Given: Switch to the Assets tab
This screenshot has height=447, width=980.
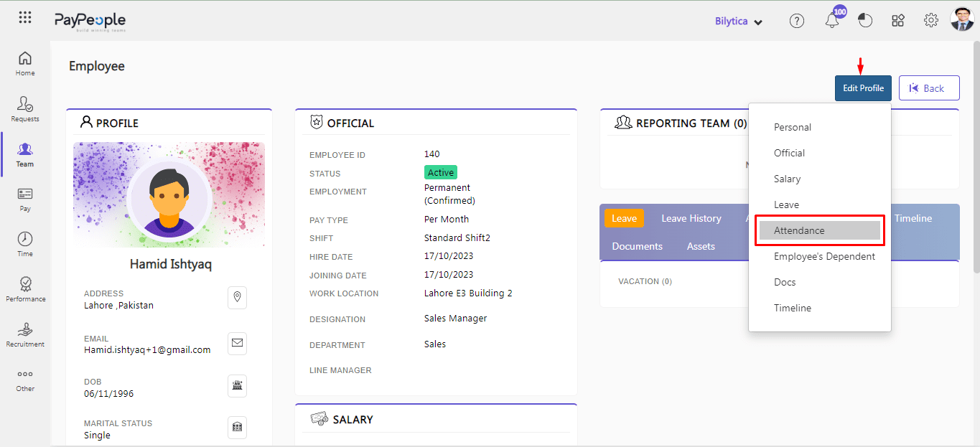Looking at the screenshot, I should tap(701, 246).
